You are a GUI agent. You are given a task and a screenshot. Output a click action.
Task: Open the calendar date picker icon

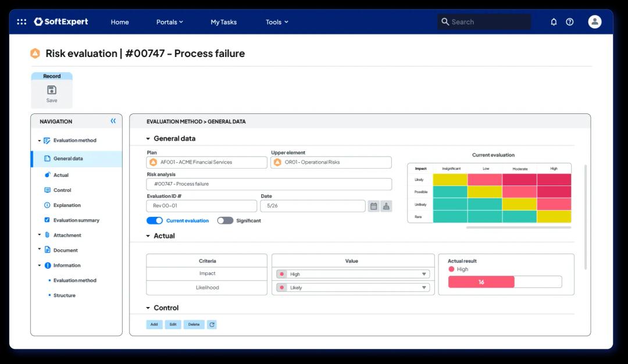373,206
